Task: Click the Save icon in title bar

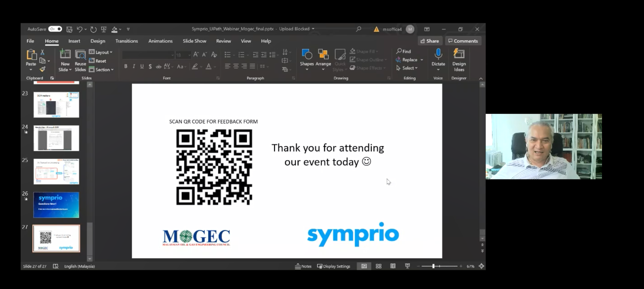Action: (x=69, y=29)
